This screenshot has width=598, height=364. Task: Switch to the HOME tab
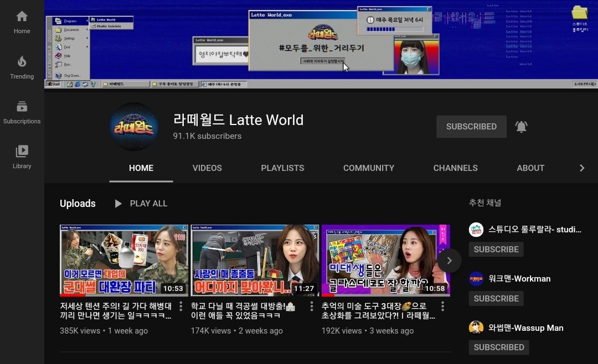pos(141,168)
